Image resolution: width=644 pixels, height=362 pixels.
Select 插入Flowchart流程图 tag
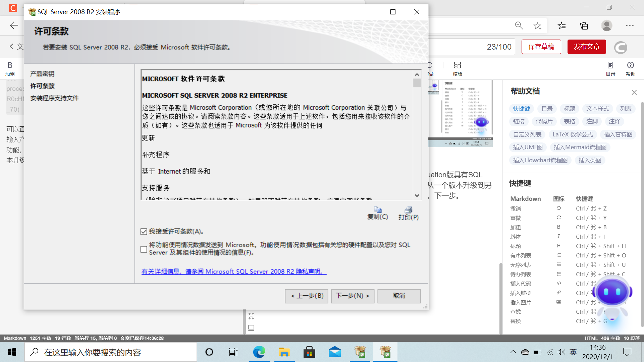[x=540, y=160]
